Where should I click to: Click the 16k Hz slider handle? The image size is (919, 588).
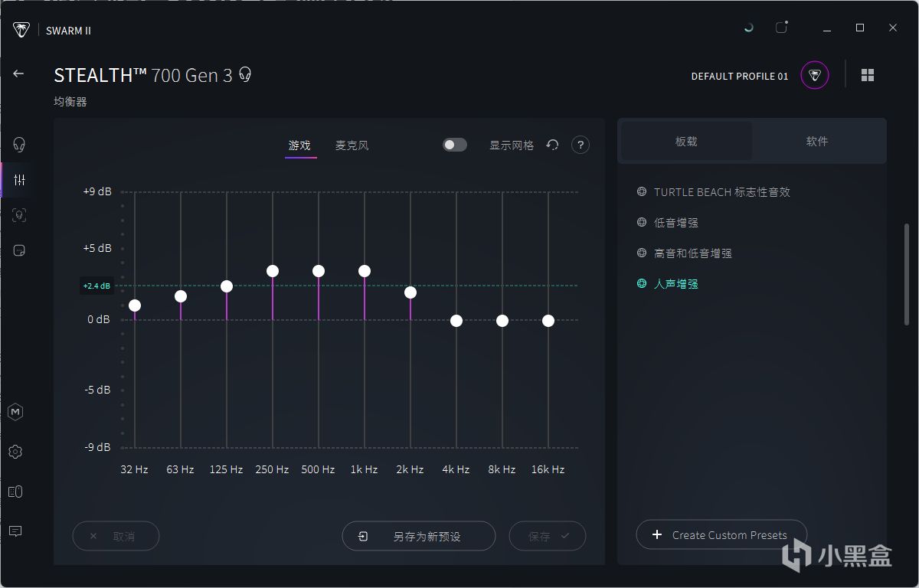548,321
